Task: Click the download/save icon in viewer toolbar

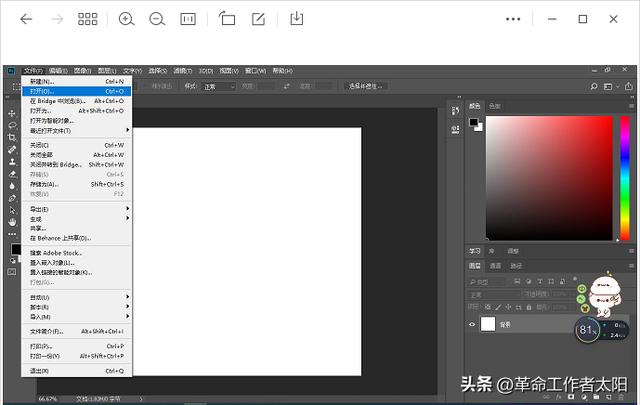Action: click(x=296, y=19)
